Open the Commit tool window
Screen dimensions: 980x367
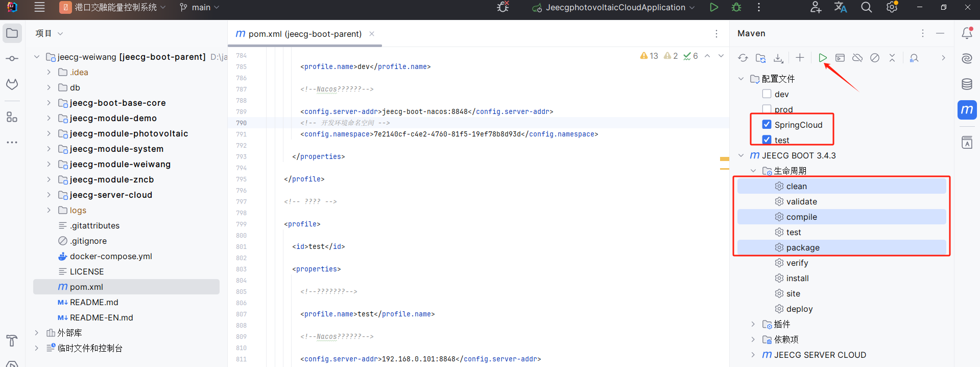click(x=12, y=59)
